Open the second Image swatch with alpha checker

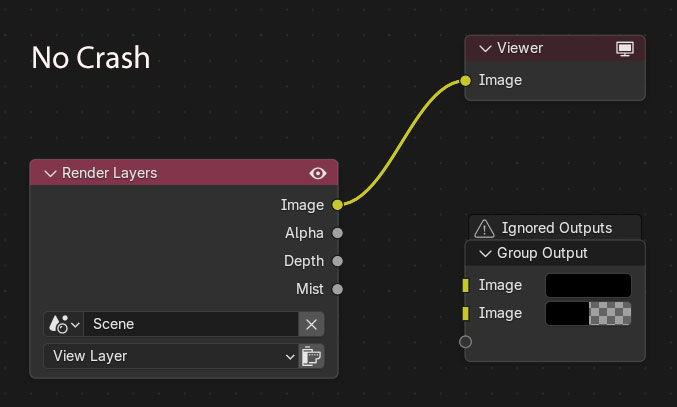click(588, 313)
